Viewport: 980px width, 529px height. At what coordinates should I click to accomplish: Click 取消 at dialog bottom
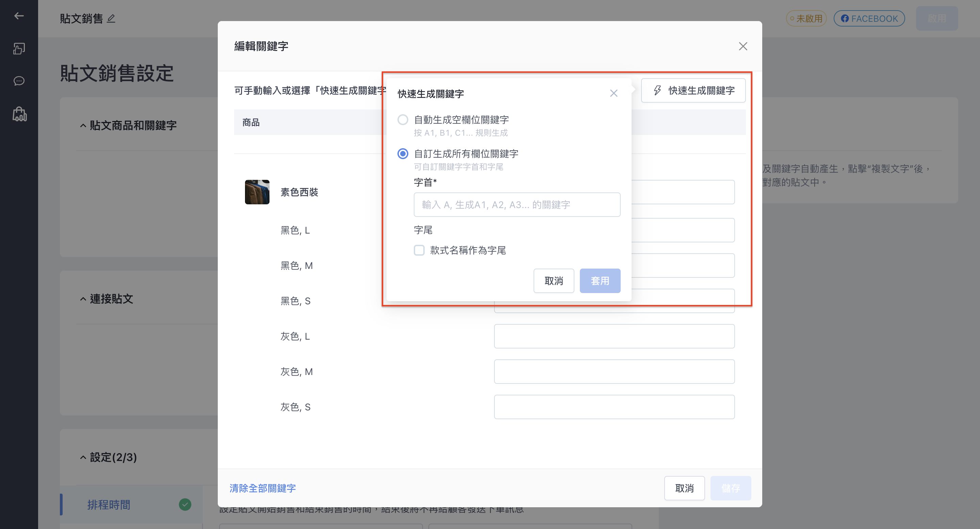(684, 488)
